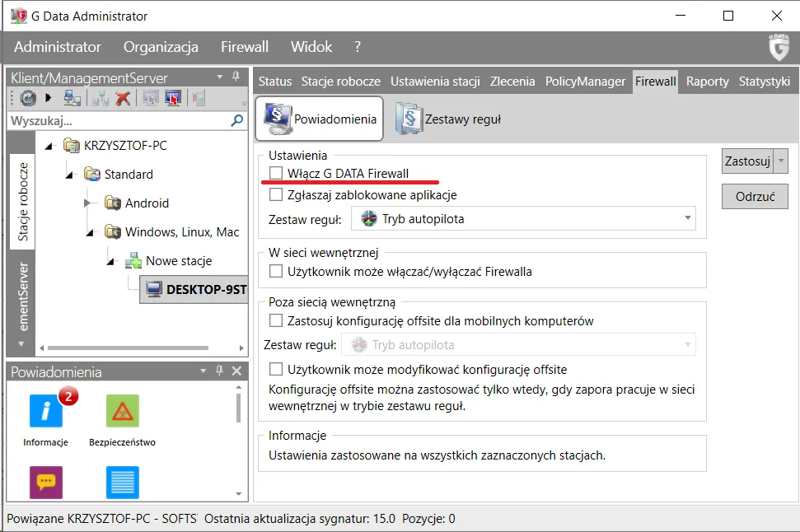The width and height of the screenshot is (800, 532).
Task: Click the red X delete icon
Action: point(123,97)
